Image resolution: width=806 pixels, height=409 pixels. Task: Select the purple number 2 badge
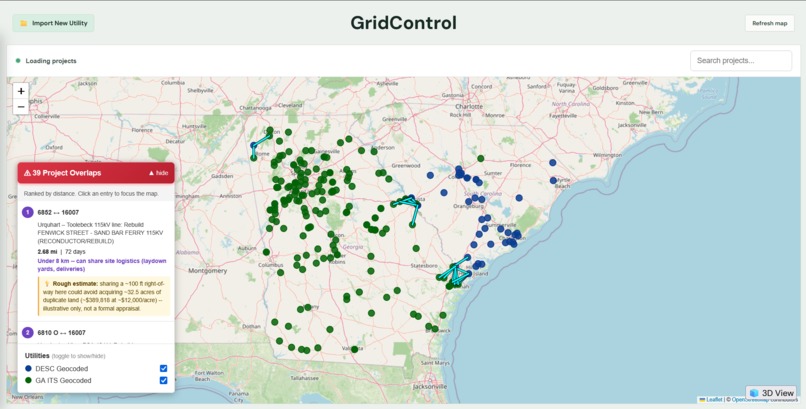28,333
